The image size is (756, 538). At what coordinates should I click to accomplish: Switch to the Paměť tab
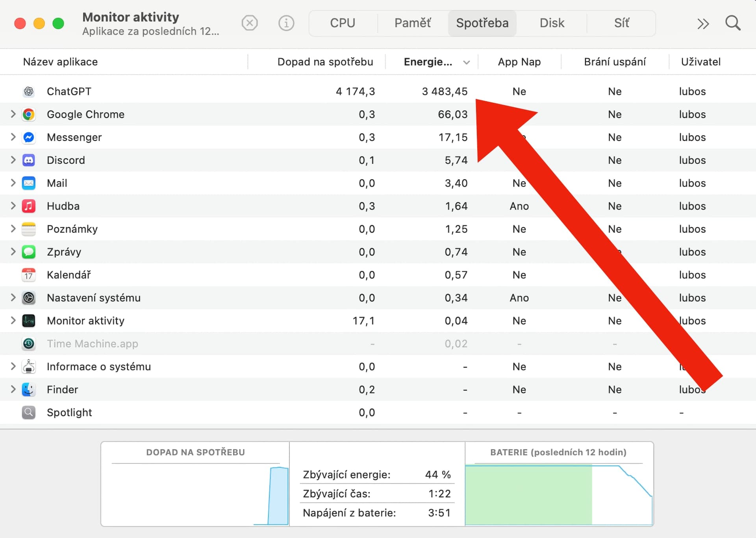[413, 23]
